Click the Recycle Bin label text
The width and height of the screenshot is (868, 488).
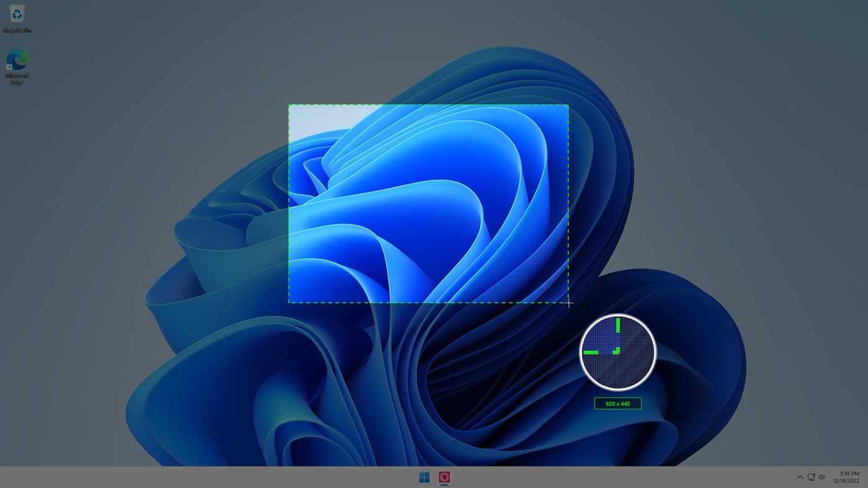(x=16, y=29)
